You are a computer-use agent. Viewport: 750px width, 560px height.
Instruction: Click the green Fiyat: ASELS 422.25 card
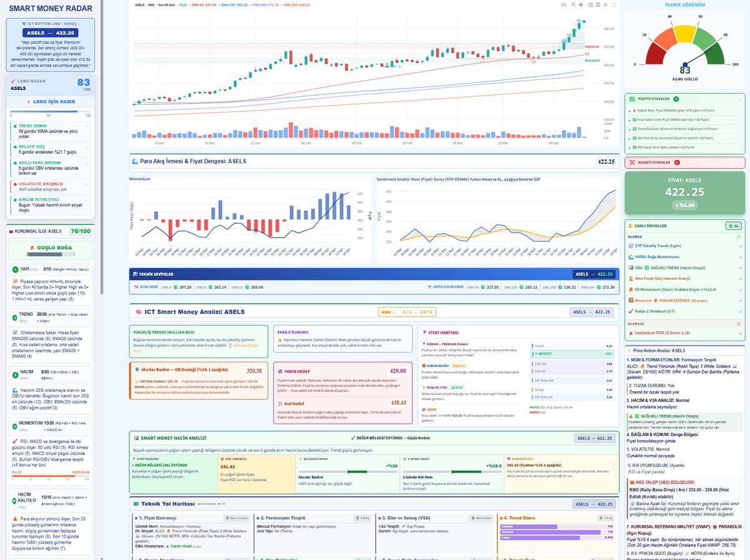[x=684, y=192]
